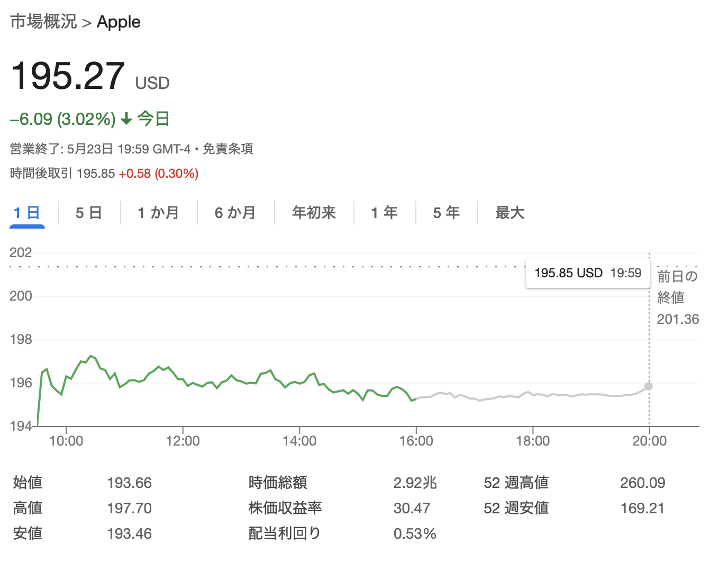Click the 16:00 x-axis label

coord(416,441)
